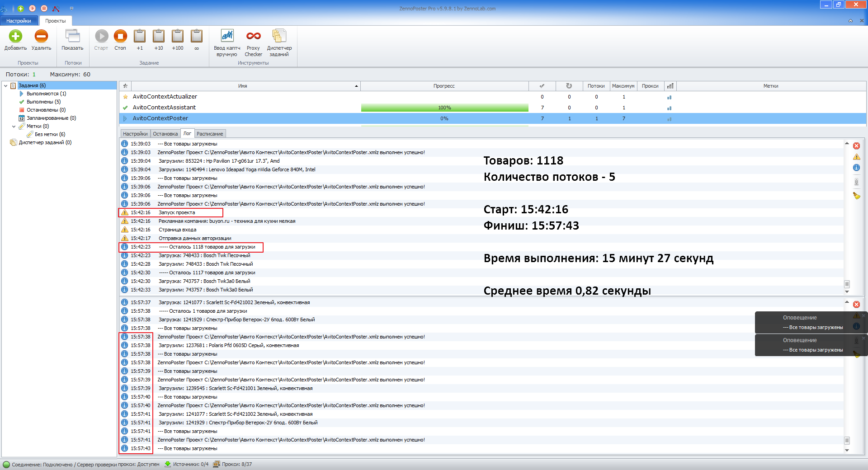Open the Диспетчер заданий tool
The width and height of the screenshot is (868, 470).
[x=279, y=43]
